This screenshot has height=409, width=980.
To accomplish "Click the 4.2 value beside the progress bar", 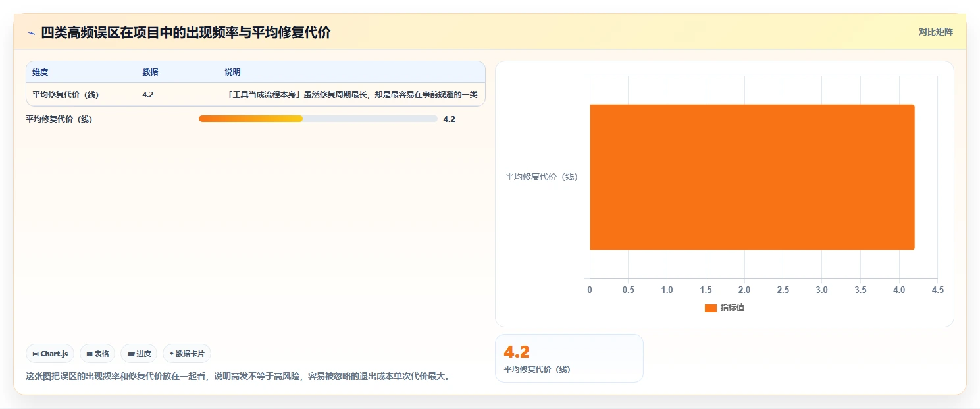I will (450, 119).
